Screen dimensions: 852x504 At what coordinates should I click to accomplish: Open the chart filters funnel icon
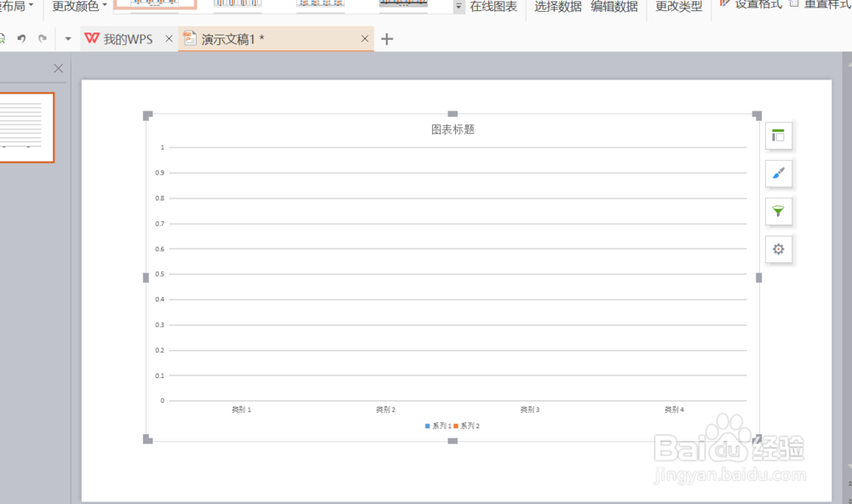778,211
